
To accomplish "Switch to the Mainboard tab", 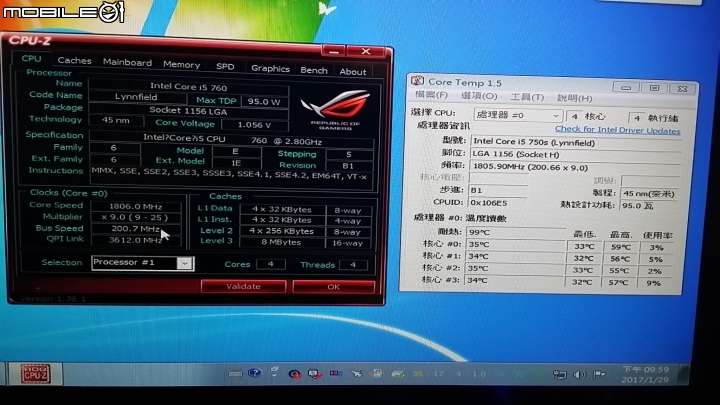I will 127,62.
